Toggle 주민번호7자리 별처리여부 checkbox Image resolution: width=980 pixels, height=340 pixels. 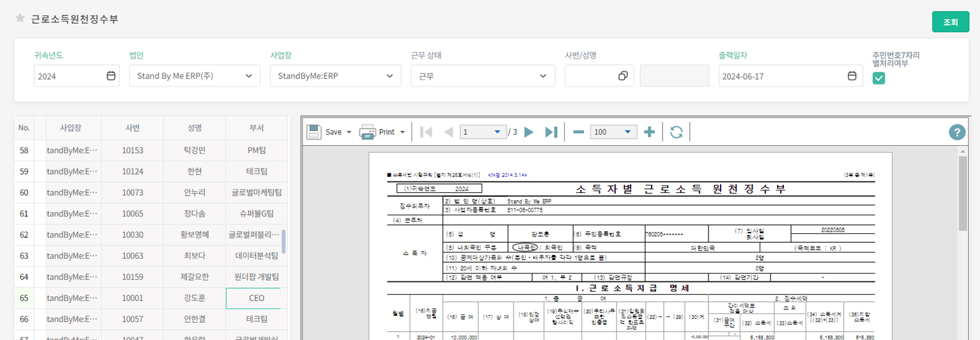click(x=879, y=78)
